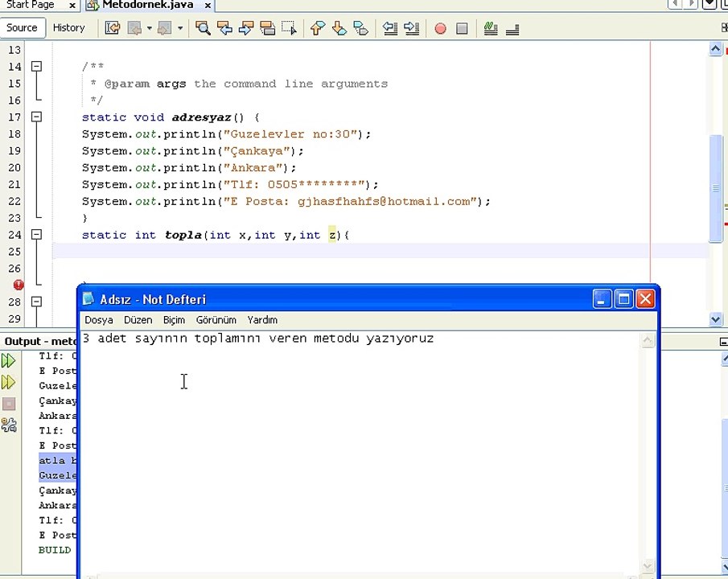Screen dimensions: 728x579
Task: Click the Comment lines icon
Action: 491,28
